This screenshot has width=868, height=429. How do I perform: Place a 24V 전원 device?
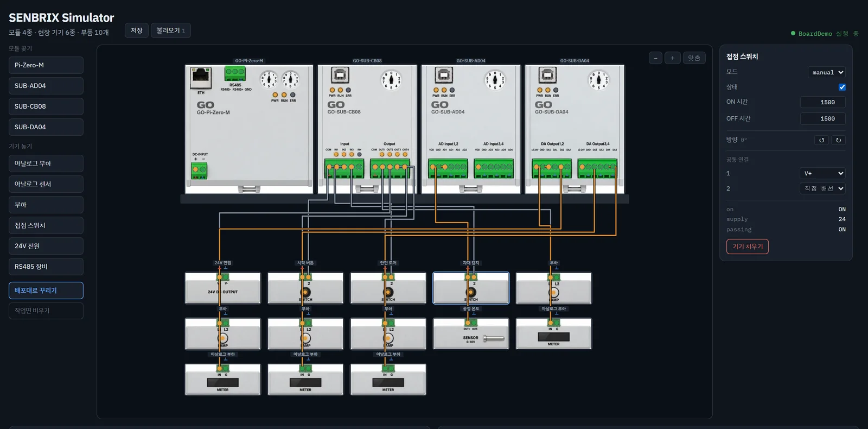(46, 246)
